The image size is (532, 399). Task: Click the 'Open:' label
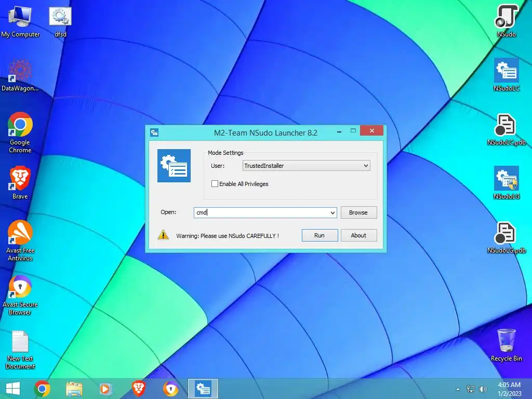click(168, 212)
